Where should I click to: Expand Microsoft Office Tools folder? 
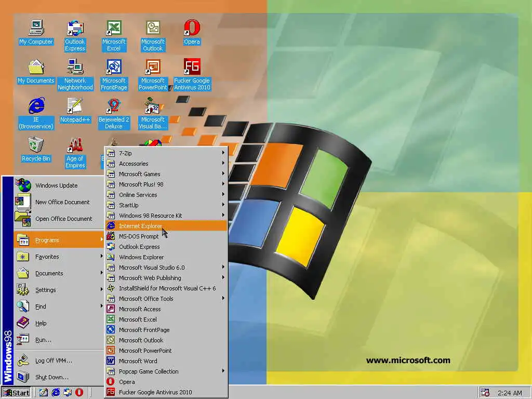[166, 299]
